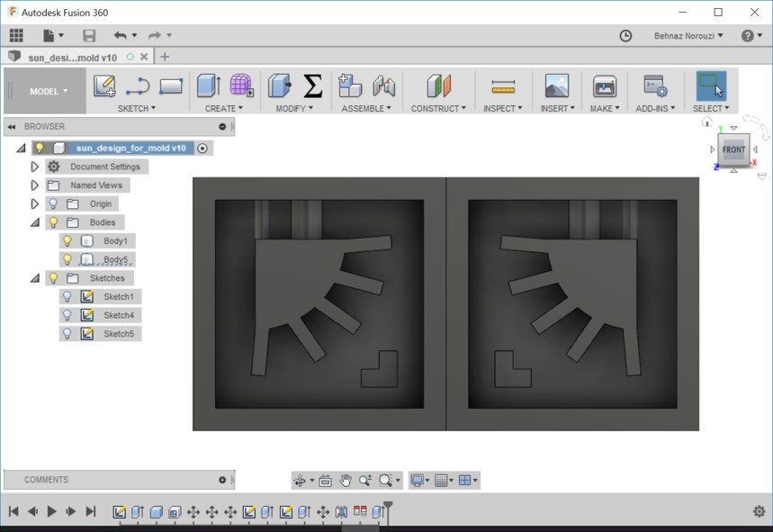Screen dimensions: 773x532
Task: Collapse the root sun_design_for_mold node
Action: point(21,148)
